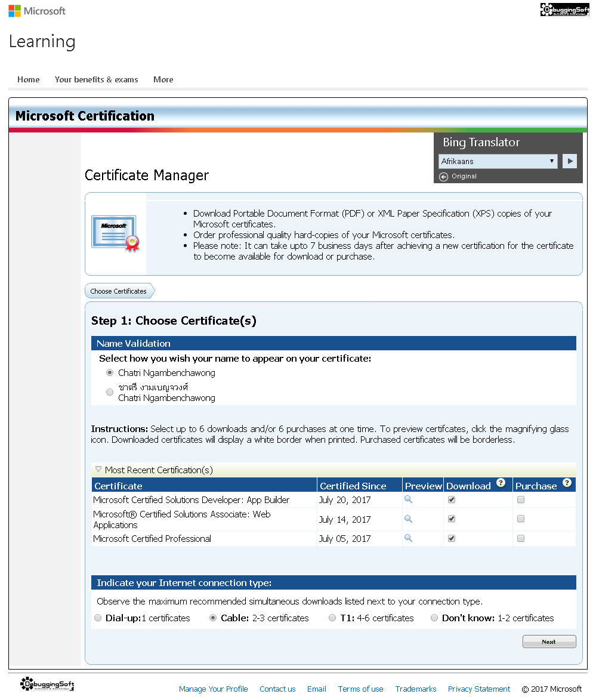Click the Name Validation section header
This screenshot has height=700, width=596.
click(x=333, y=343)
